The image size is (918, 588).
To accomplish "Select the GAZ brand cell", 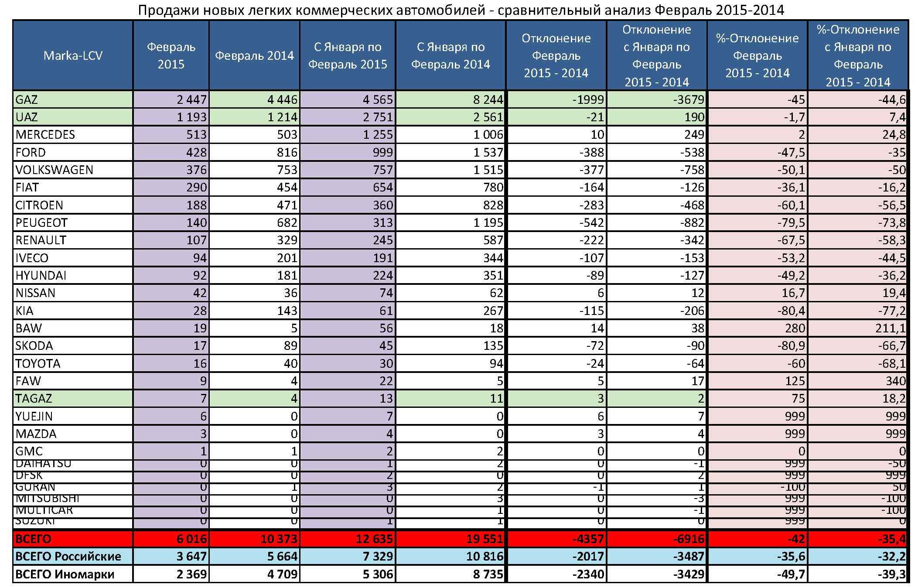I will click(73, 99).
